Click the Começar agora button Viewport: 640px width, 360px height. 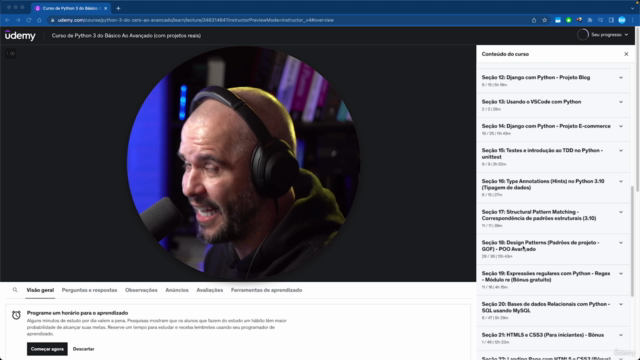[47, 349]
